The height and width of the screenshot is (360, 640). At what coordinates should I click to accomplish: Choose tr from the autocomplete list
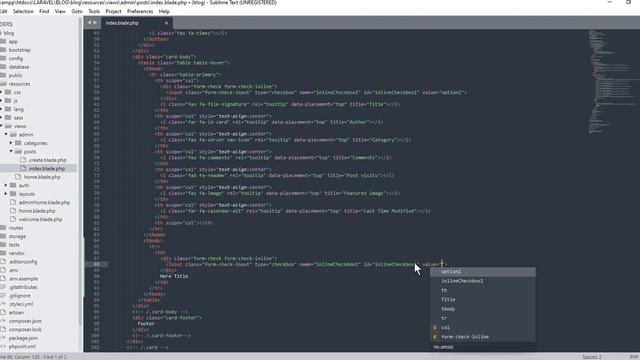click(x=483, y=318)
